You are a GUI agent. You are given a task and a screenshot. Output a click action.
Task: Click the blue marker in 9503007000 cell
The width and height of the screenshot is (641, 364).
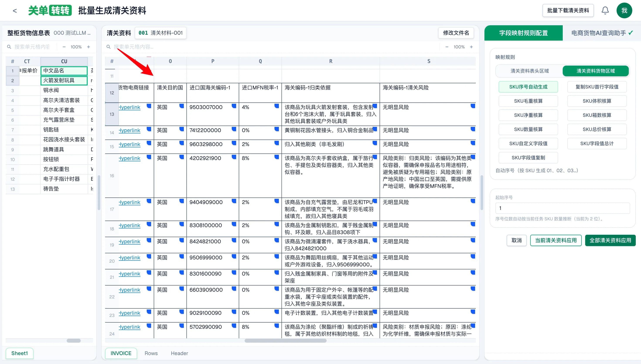pos(234,106)
